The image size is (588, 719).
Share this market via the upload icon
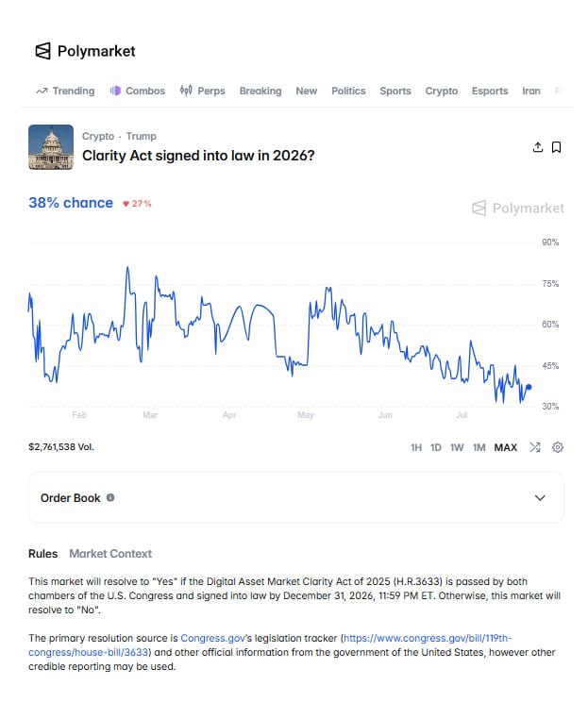point(538,147)
